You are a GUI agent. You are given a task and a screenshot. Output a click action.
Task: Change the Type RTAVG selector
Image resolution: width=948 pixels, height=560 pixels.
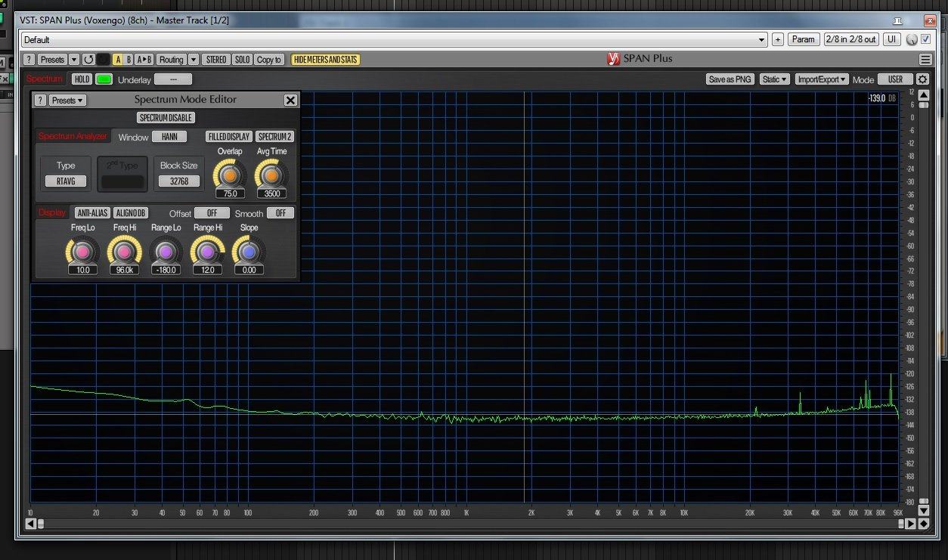pos(66,181)
